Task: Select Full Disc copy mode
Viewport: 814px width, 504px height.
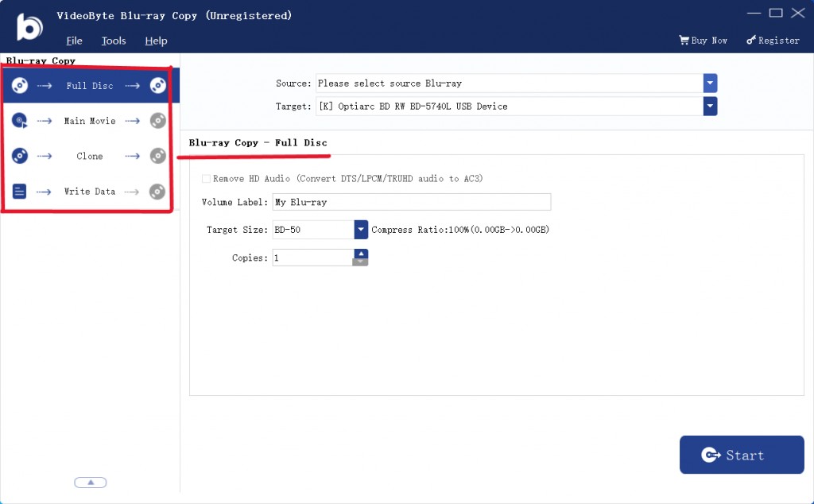Action: coord(90,86)
